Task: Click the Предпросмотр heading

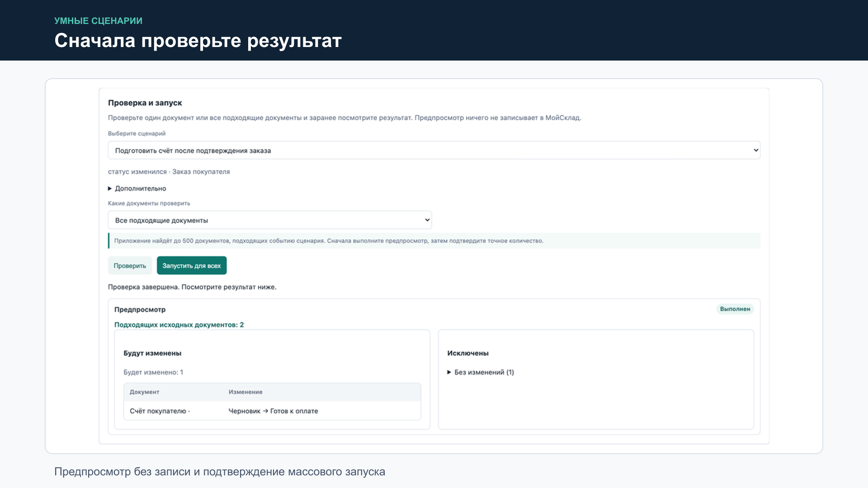Action: 140,310
